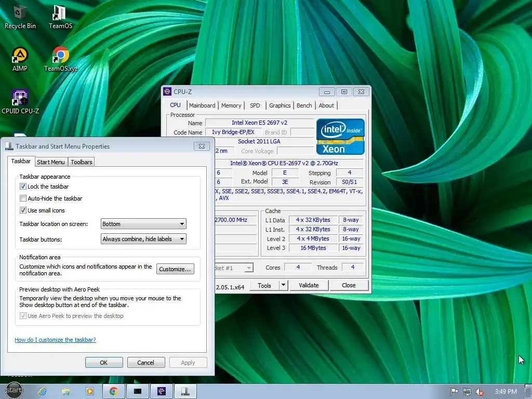Click the Validate button in CPU-Z

pos(309,285)
